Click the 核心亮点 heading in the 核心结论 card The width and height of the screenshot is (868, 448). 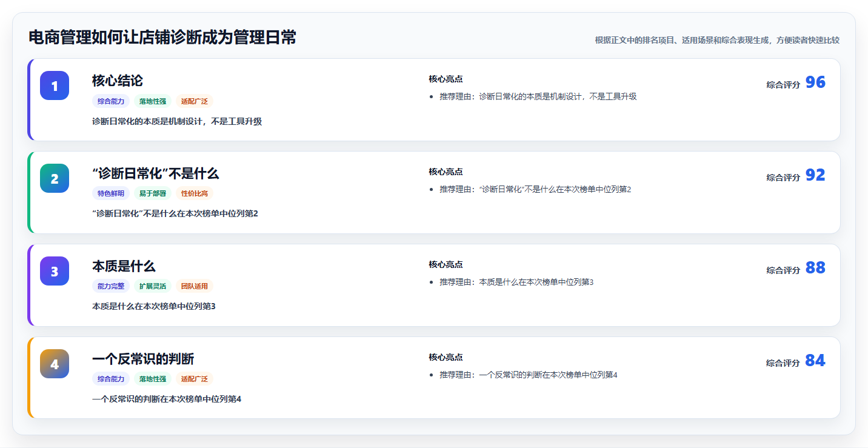point(446,79)
